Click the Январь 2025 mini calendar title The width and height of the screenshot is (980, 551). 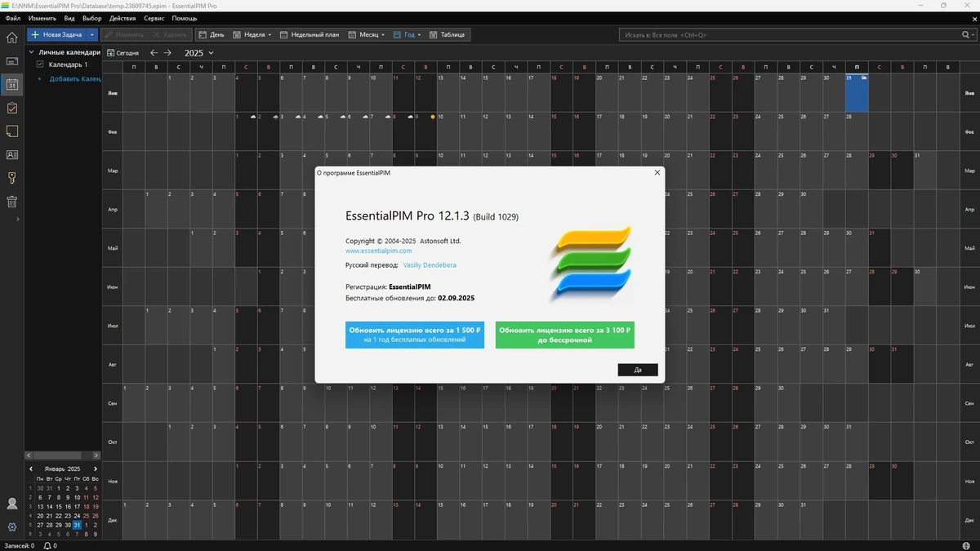[x=62, y=469]
